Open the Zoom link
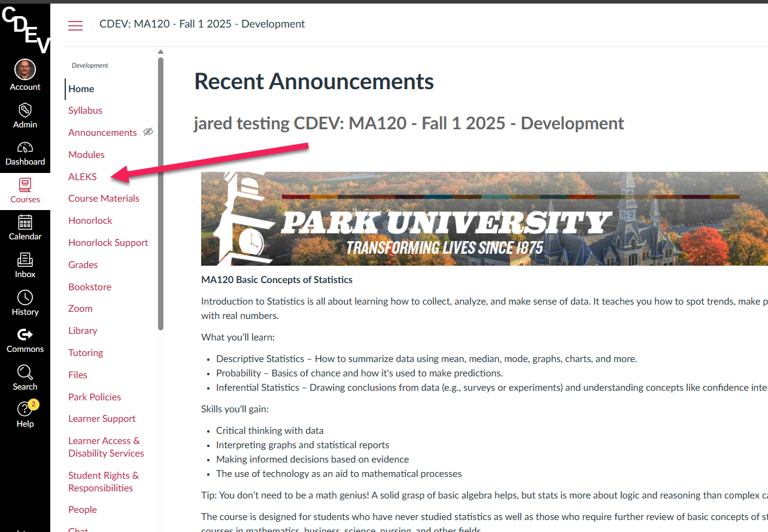This screenshot has width=768, height=532. tap(80, 308)
